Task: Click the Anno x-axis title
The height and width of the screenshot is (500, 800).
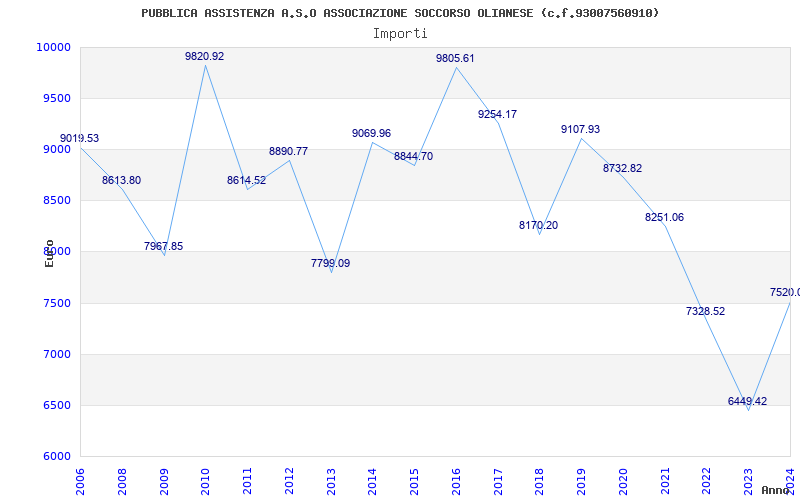Action: (x=776, y=490)
